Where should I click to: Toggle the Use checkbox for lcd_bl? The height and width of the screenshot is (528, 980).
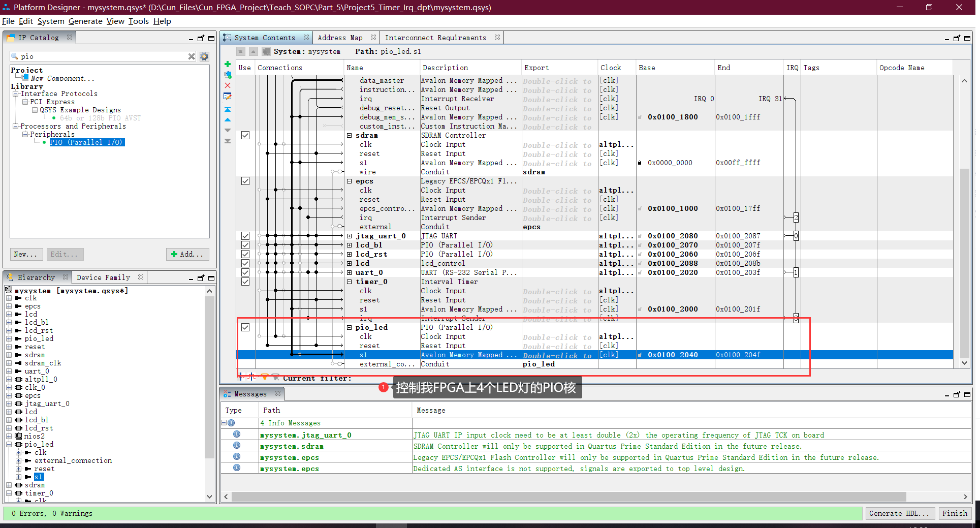(x=245, y=245)
